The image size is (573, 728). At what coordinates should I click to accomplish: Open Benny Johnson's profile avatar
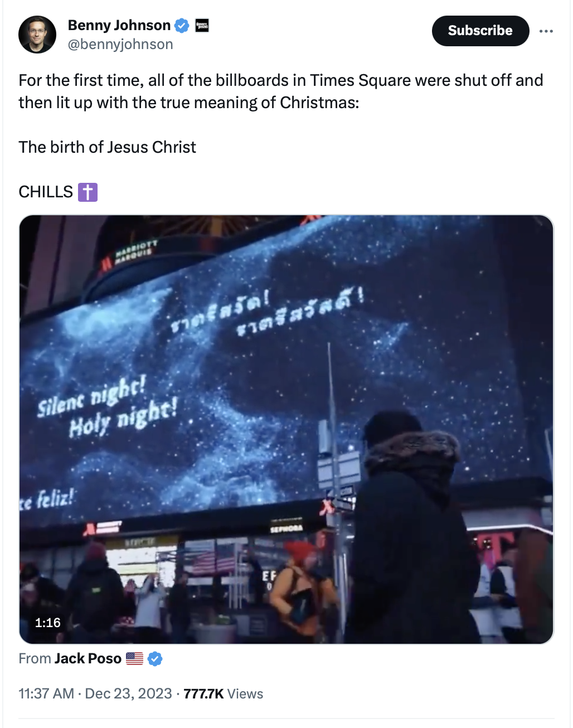37,35
